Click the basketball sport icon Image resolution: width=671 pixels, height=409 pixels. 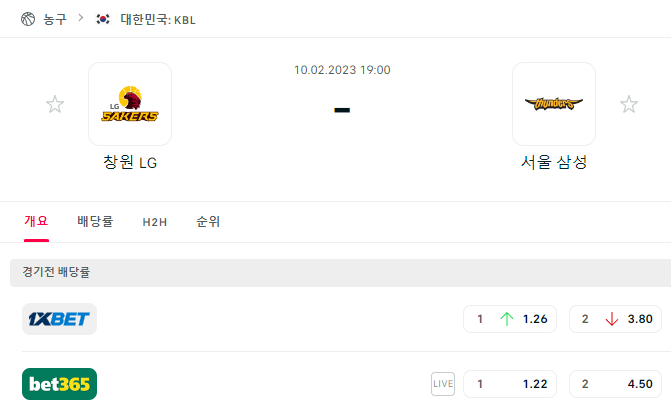pyautogui.click(x=28, y=19)
